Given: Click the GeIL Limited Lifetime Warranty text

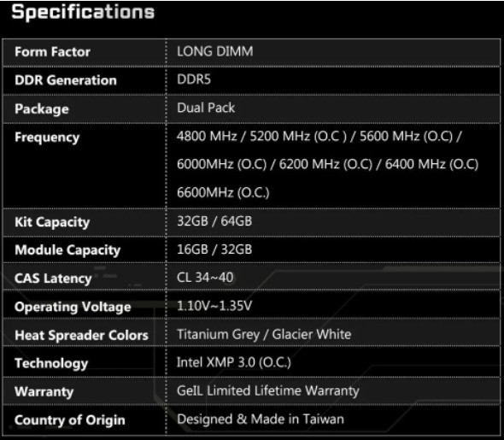Looking at the screenshot, I should 268,390.
